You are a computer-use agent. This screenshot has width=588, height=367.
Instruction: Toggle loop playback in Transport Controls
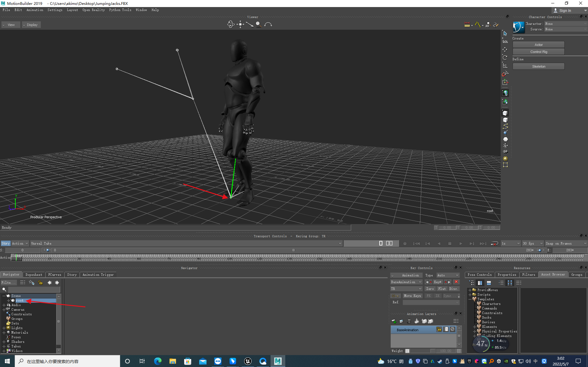[x=494, y=244]
